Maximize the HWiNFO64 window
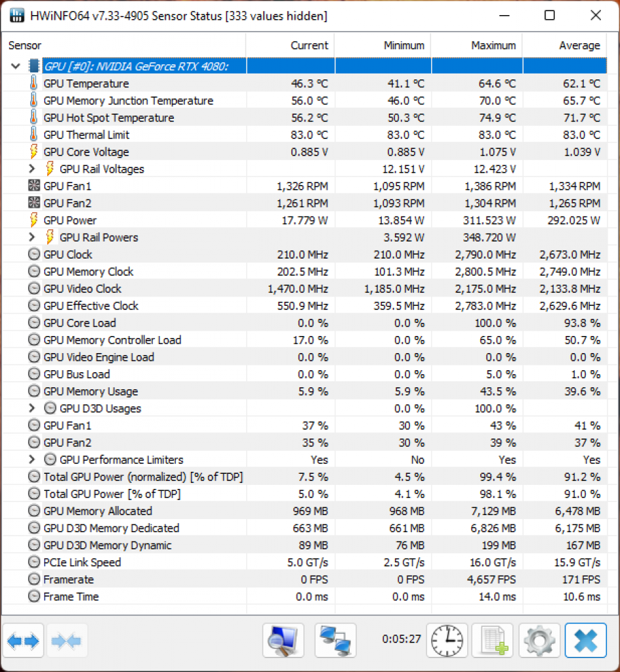 click(550, 16)
